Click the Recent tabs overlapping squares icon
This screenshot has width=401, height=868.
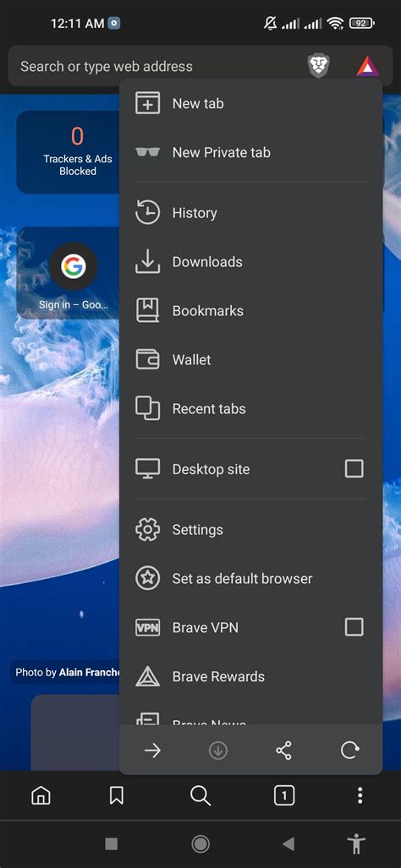point(148,408)
